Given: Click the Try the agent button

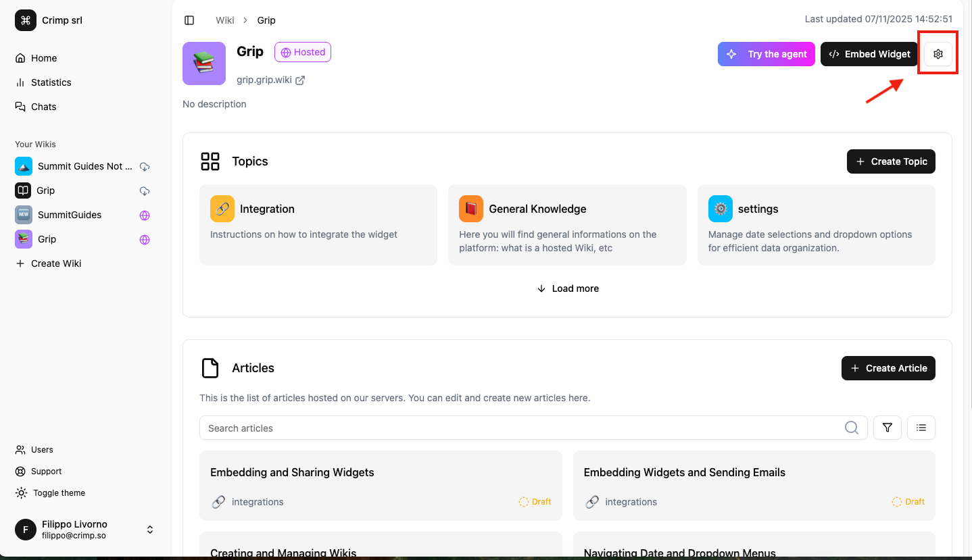Looking at the screenshot, I should coord(766,54).
